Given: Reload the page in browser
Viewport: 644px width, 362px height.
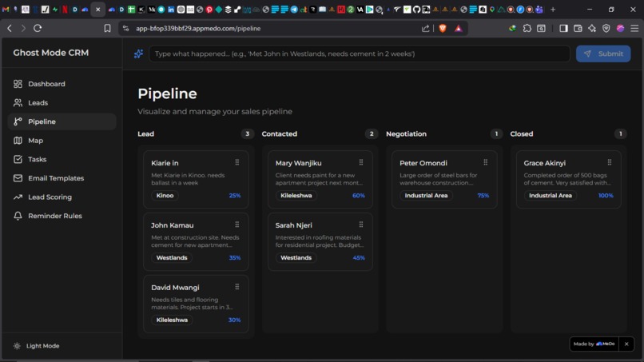Looking at the screenshot, I should [38, 28].
